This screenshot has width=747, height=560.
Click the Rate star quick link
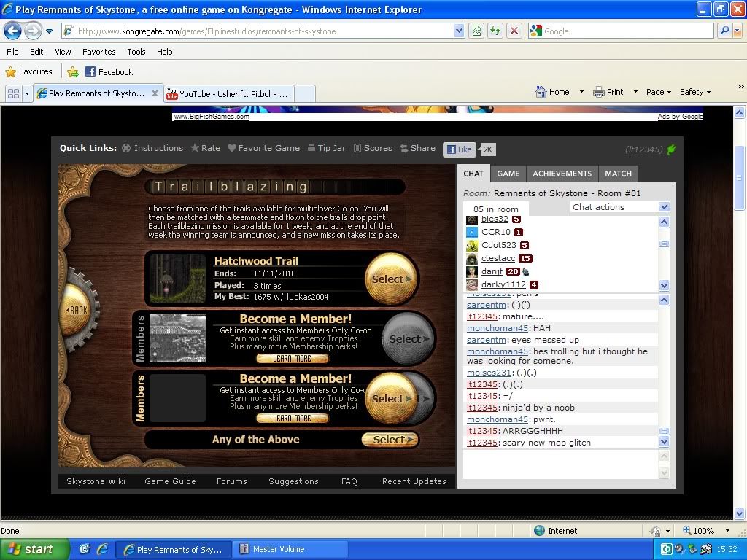pos(205,148)
